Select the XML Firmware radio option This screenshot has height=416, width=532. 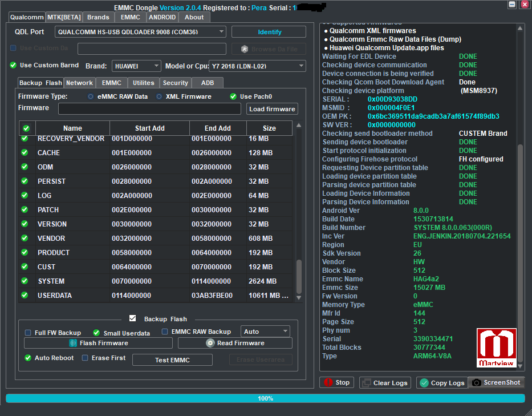(x=159, y=96)
